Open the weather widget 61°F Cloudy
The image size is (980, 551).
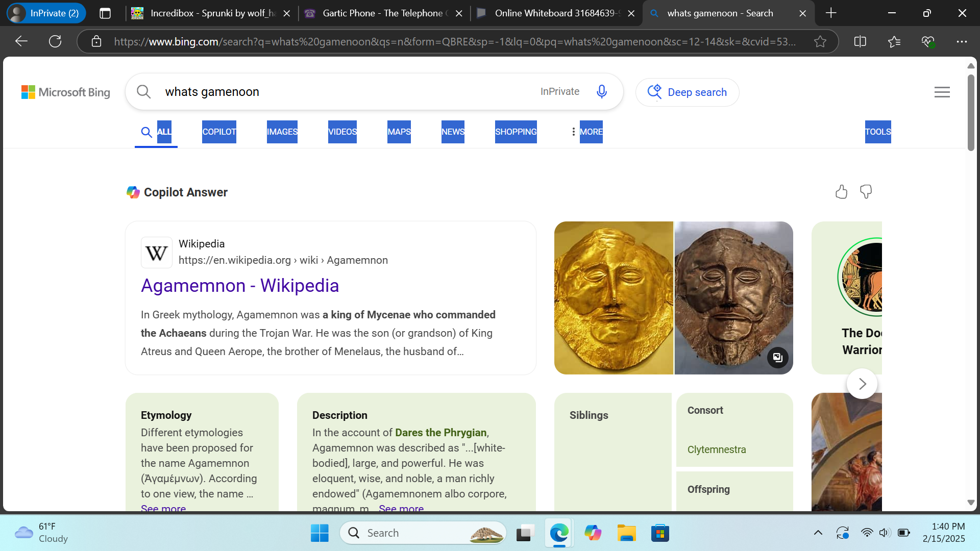pyautogui.click(x=42, y=533)
